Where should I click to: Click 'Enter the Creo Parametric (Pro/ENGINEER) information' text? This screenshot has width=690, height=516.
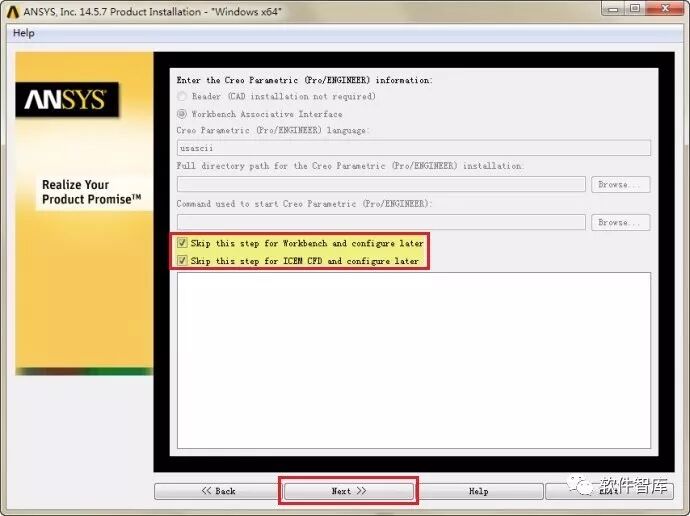click(305, 80)
